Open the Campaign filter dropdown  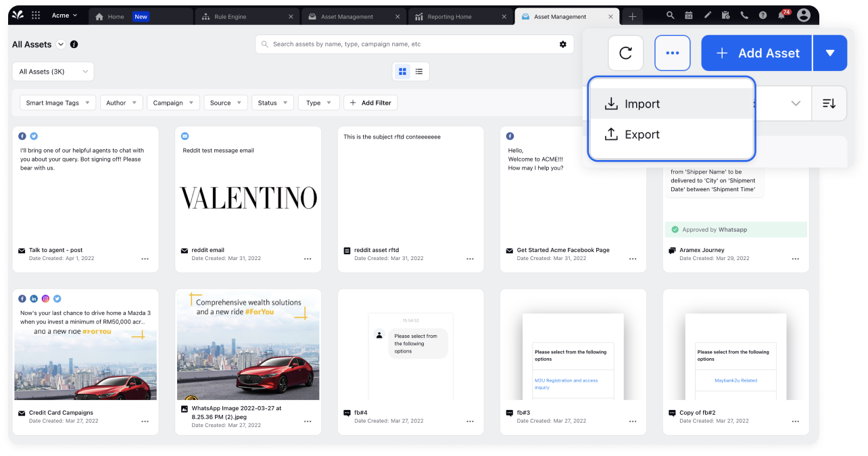pos(173,103)
